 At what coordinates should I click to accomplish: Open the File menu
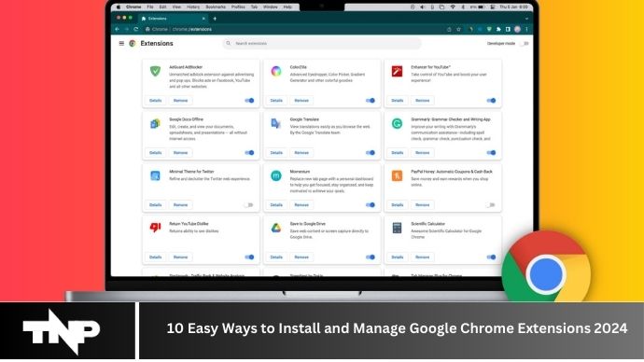tap(150, 7)
